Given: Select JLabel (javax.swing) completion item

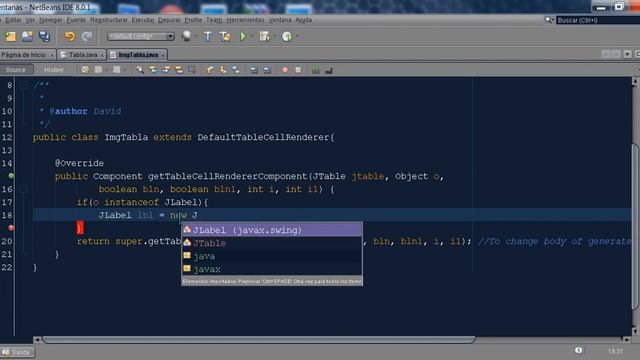Looking at the screenshot, I should coord(272,230).
